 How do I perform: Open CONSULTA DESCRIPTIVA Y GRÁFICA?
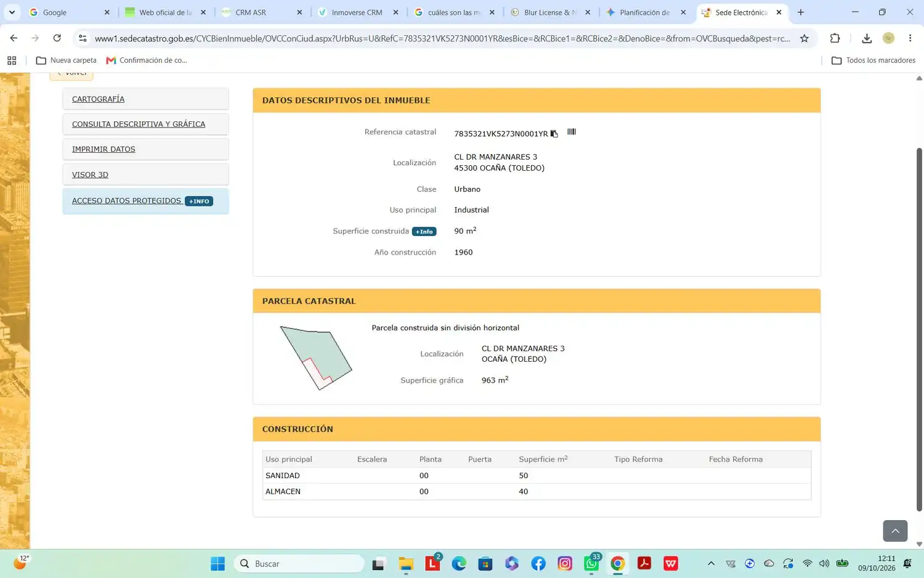(x=139, y=124)
